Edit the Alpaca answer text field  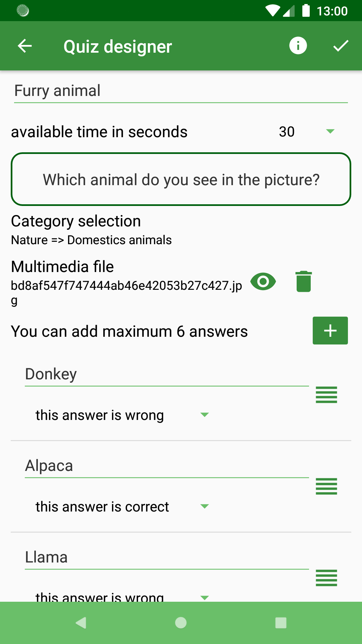(167, 466)
